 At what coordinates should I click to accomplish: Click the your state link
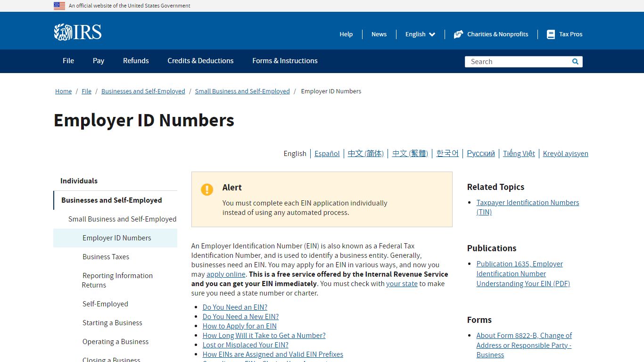(402, 284)
